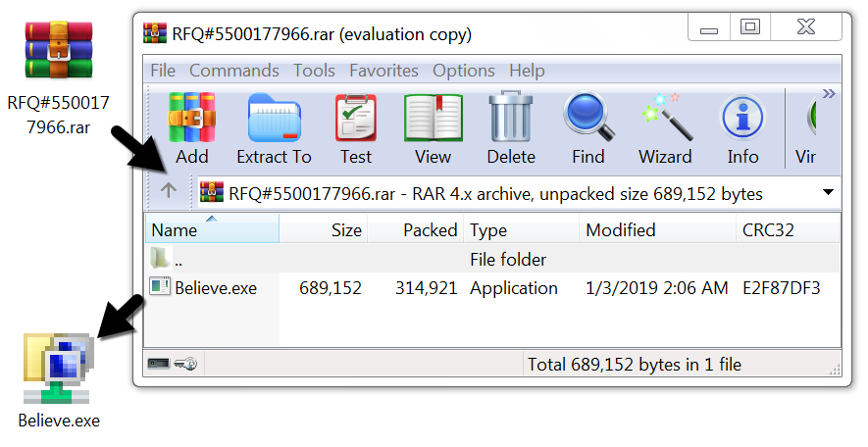Viewport: 868px width, 447px height.
Task: Launch the Wizard wand tool
Action: pos(665,128)
